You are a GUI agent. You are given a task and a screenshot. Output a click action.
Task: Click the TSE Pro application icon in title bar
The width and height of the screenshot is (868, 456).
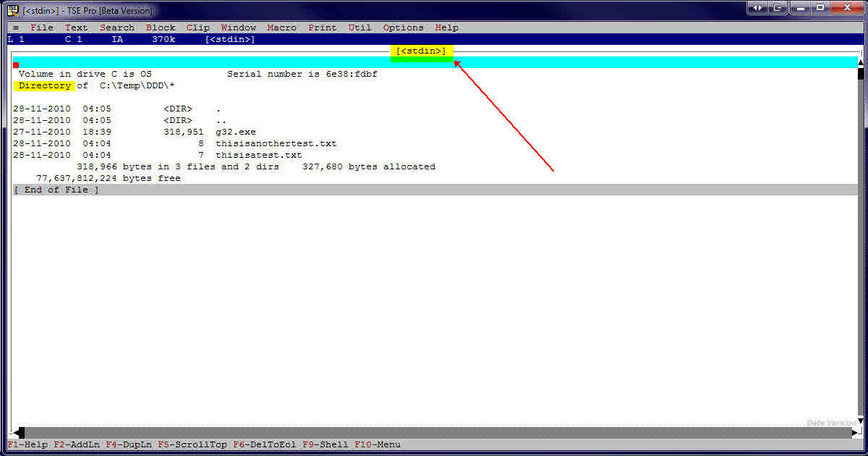12,9
